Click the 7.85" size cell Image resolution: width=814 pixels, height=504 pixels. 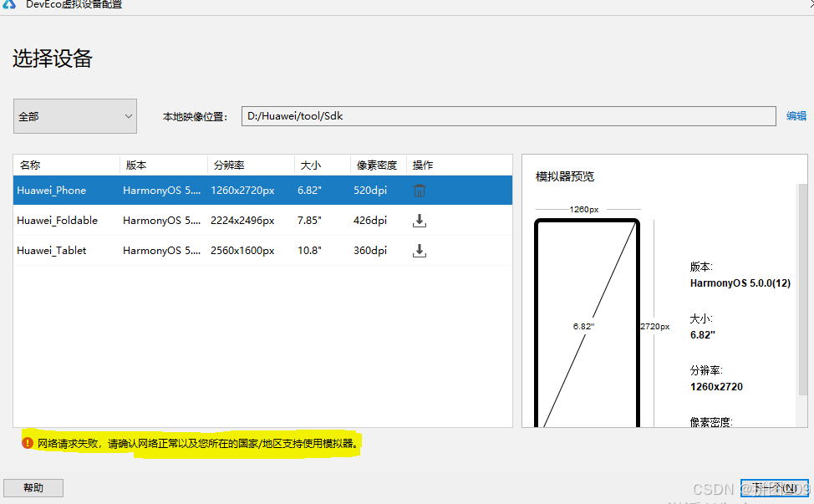click(x=309, y=221)
